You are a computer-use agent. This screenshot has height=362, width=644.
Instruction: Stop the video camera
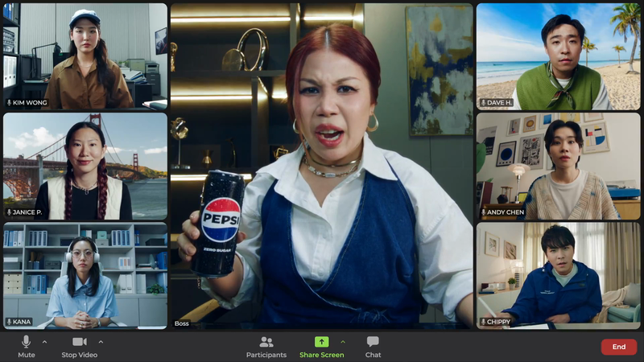click(79, 347)
